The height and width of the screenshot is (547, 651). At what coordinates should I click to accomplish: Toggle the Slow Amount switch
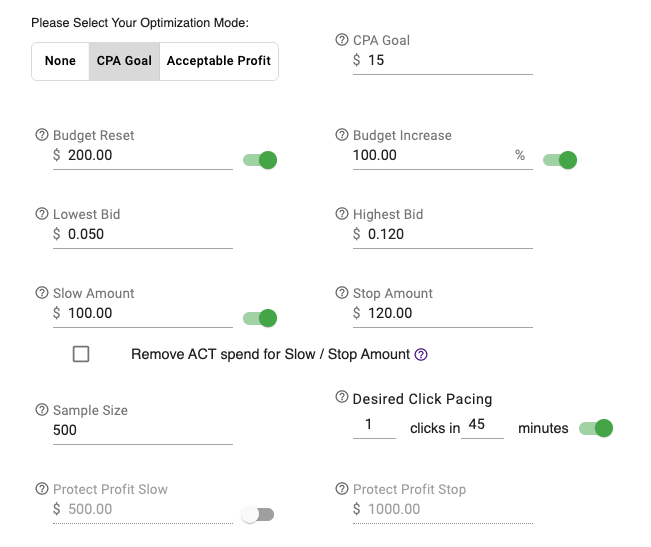coord(260,318)
